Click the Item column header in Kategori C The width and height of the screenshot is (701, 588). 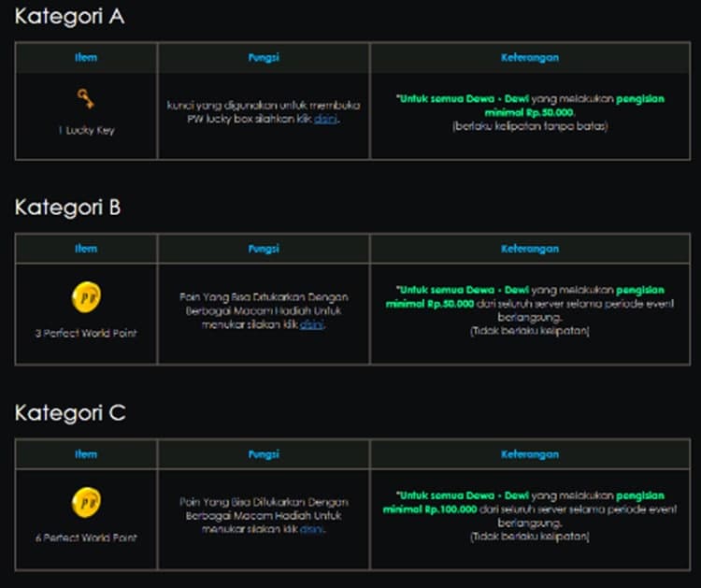coord(86,454)
